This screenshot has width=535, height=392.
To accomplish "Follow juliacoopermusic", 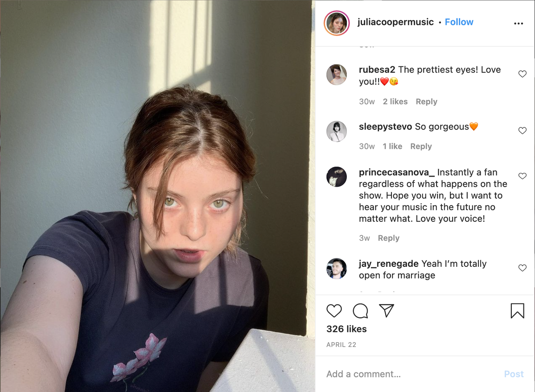I will click(459, 22).
